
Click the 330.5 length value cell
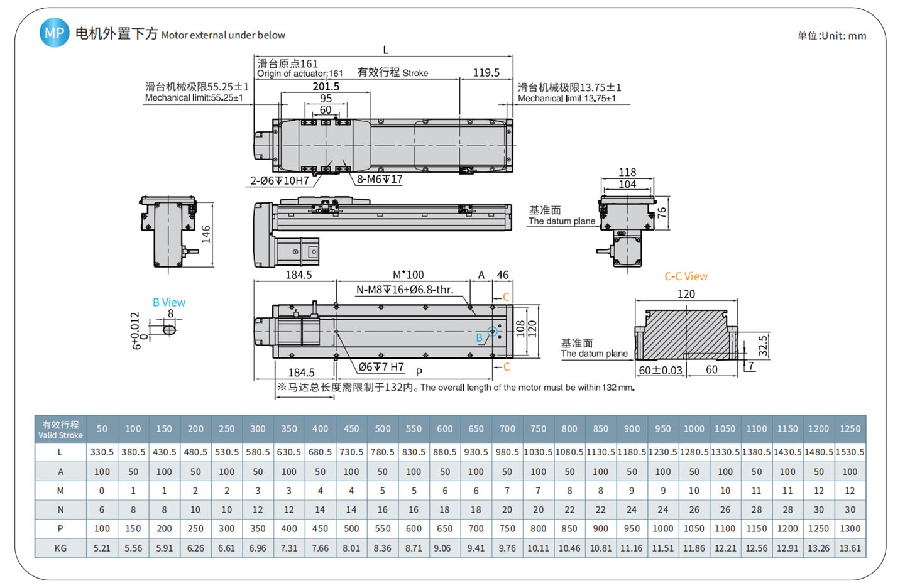pyautogui.click(x=102, y=452)
